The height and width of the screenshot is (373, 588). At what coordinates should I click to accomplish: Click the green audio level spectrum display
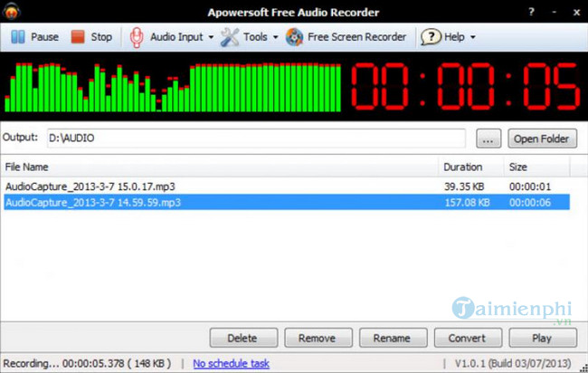pos(173,88)
